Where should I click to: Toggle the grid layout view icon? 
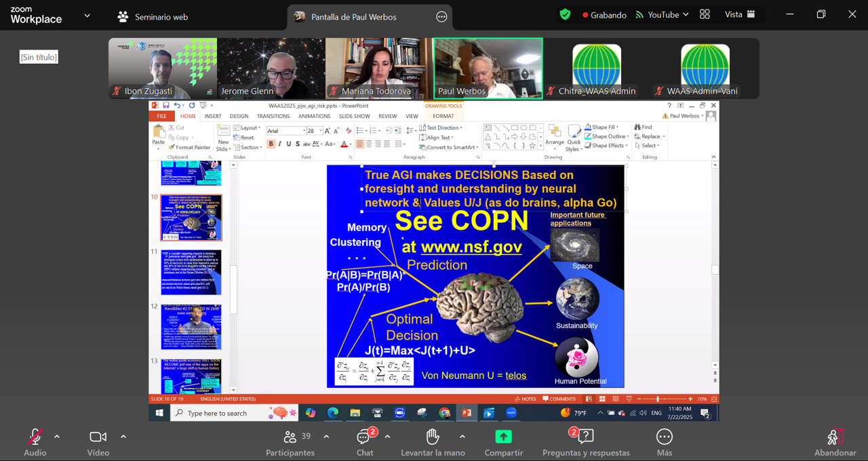705,15
